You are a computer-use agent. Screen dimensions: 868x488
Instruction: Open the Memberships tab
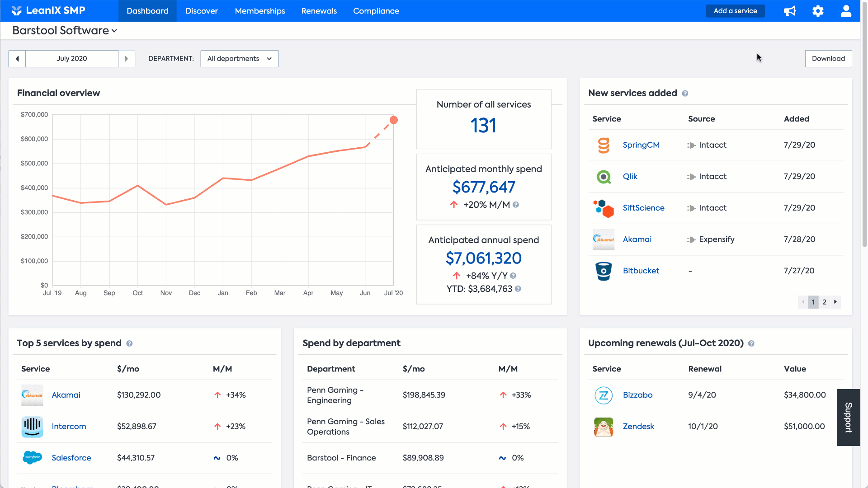click(260, 11)
